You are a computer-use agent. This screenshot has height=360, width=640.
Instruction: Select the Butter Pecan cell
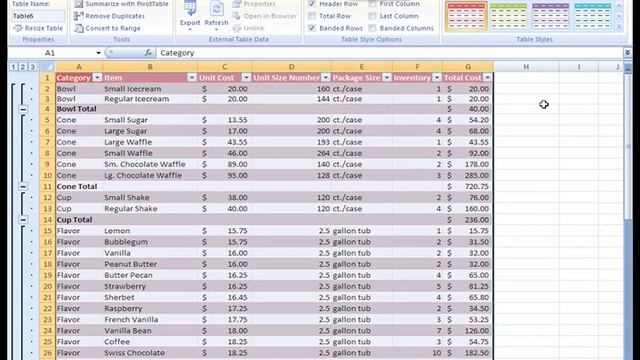click(150, 275)
